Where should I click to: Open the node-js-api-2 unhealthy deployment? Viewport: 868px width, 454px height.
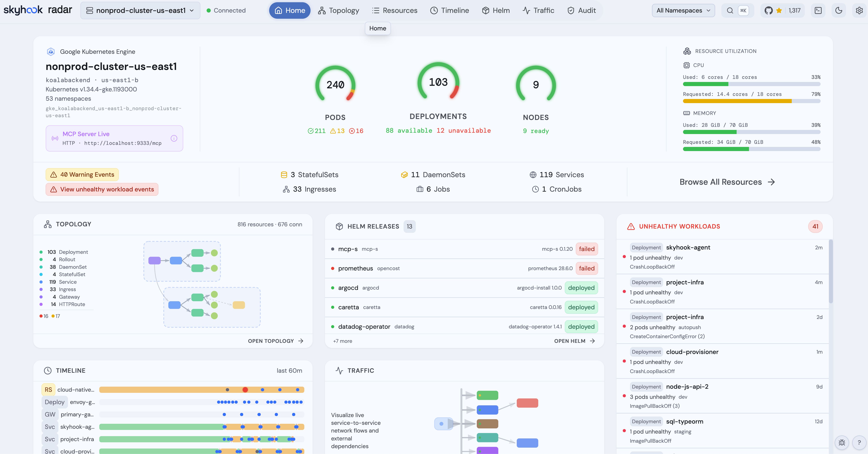tap(722, 396)
